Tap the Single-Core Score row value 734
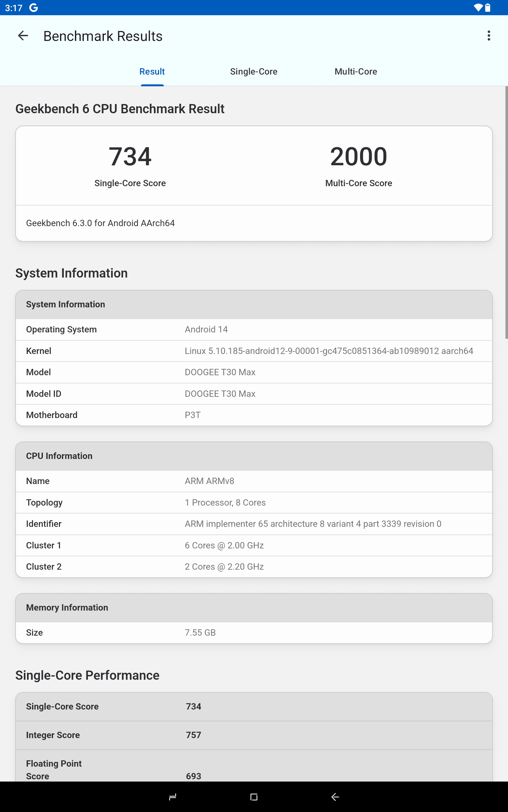The image size is (508, 812). [194, 706]
